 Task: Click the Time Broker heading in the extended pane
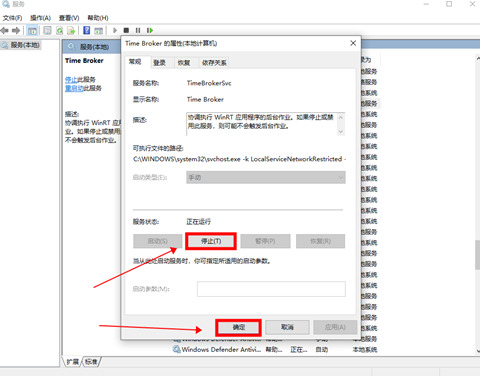tap(84, 61)
